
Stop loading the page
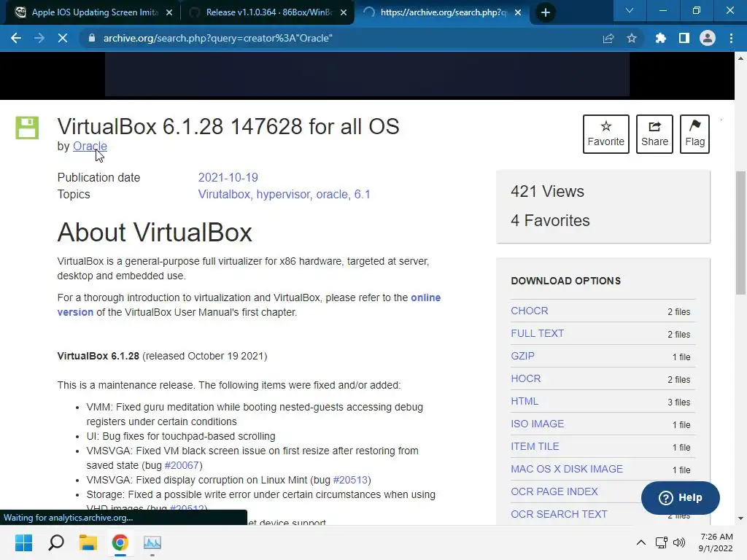63,38
